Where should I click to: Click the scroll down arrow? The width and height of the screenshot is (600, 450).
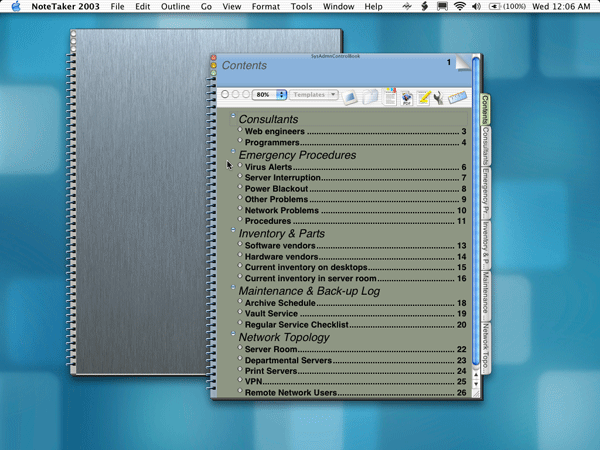pos(476,384)
